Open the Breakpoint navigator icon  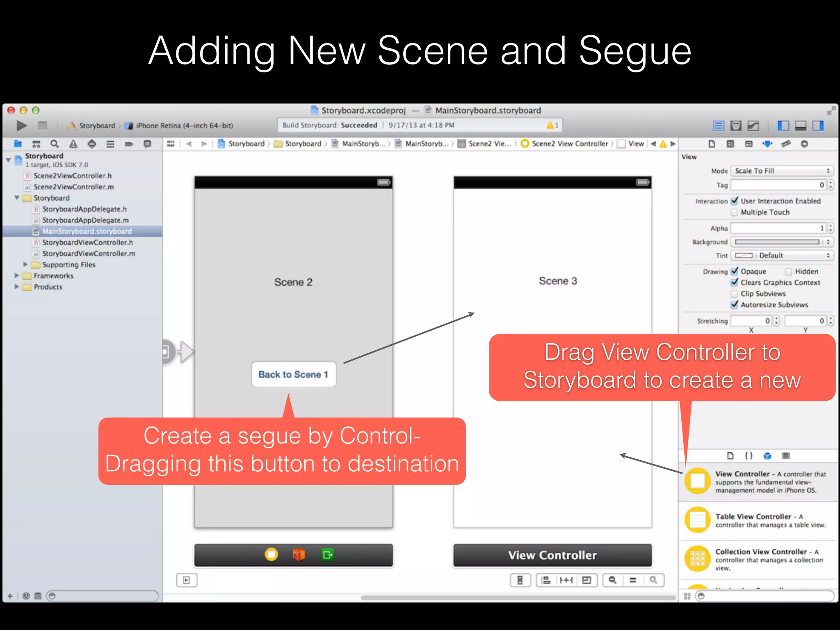pyautogui.click(x=129, y=144)
